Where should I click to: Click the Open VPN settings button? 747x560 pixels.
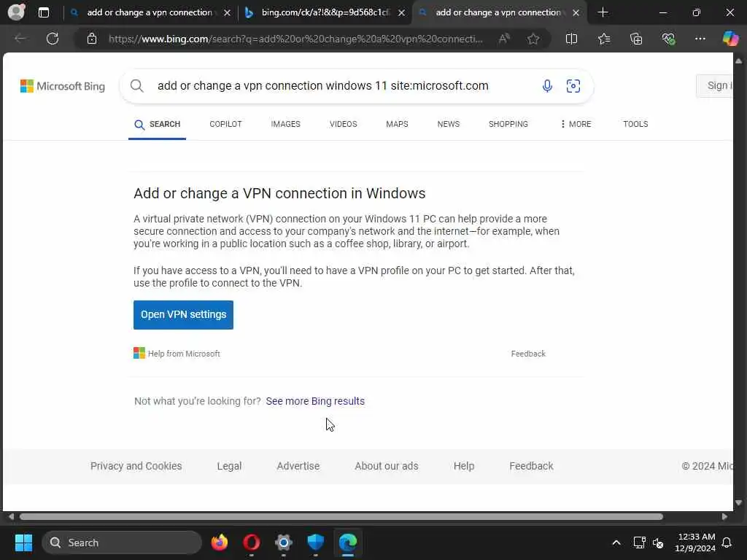click(183, 315)
